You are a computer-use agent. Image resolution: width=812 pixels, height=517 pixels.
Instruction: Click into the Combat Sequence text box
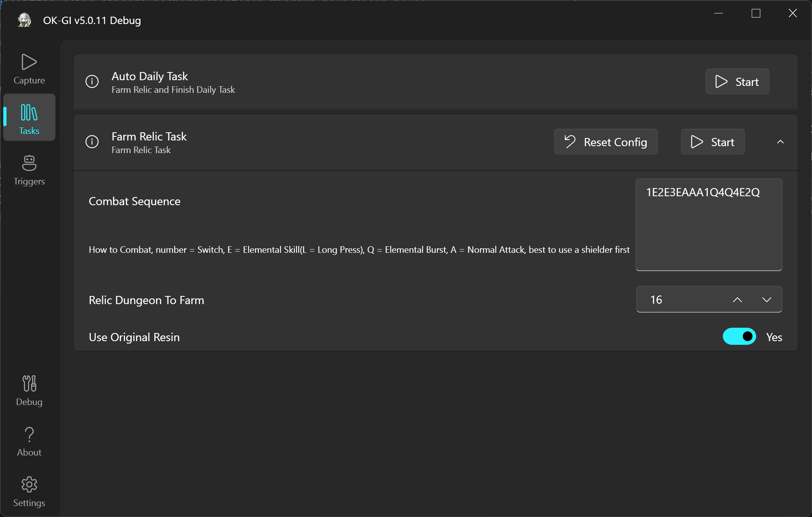(x=709, y=225)
